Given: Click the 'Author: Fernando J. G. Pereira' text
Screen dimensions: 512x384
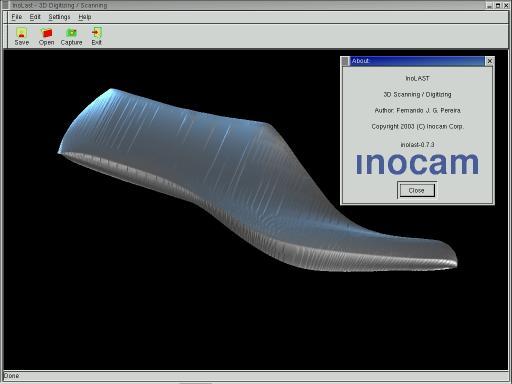Looking at the screenshot, I should (x=418, y=110).
